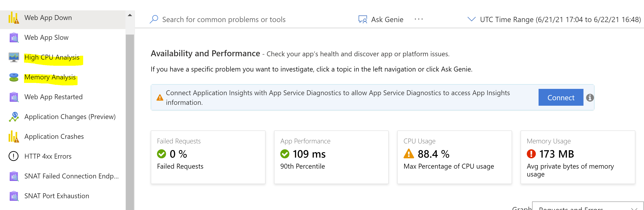Select the Application Changes (Preview) icon

point(14,117)
